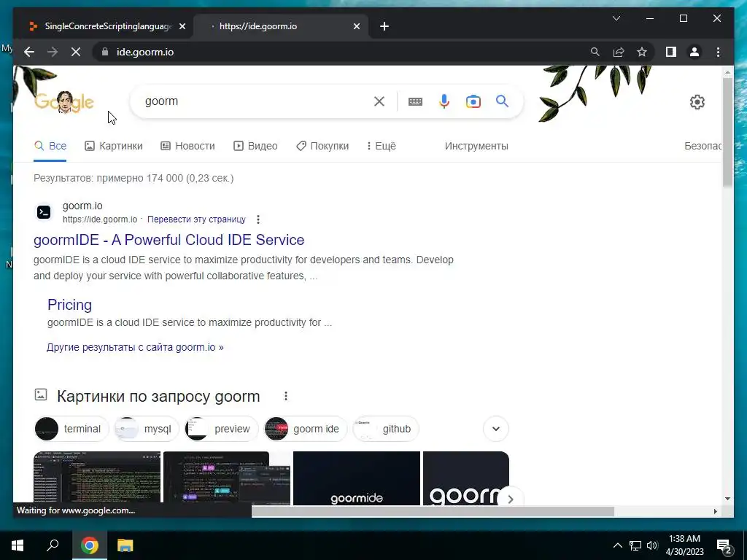Open the Chrome profile avatar
Viewport: 747px width, 560px height.
(x=694, y=52)
